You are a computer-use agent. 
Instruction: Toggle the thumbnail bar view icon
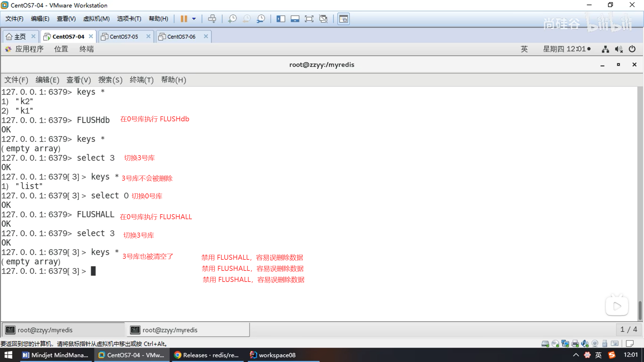[295, 19]
